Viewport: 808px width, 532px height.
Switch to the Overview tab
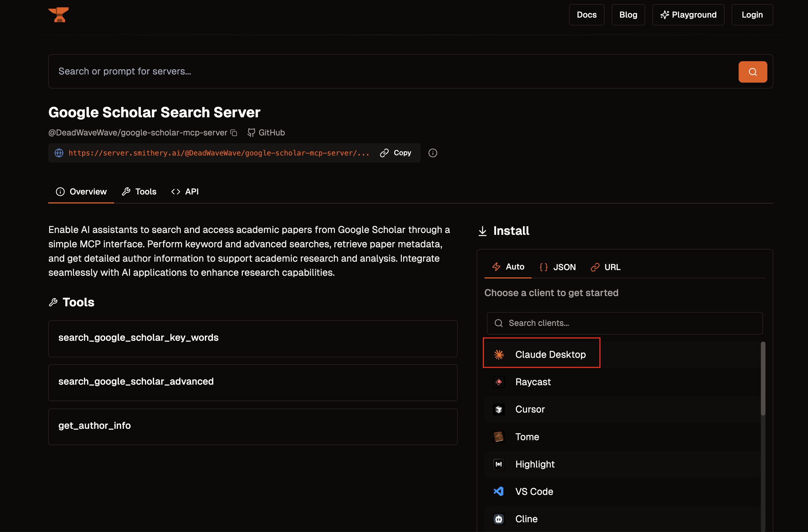(81, 192)
